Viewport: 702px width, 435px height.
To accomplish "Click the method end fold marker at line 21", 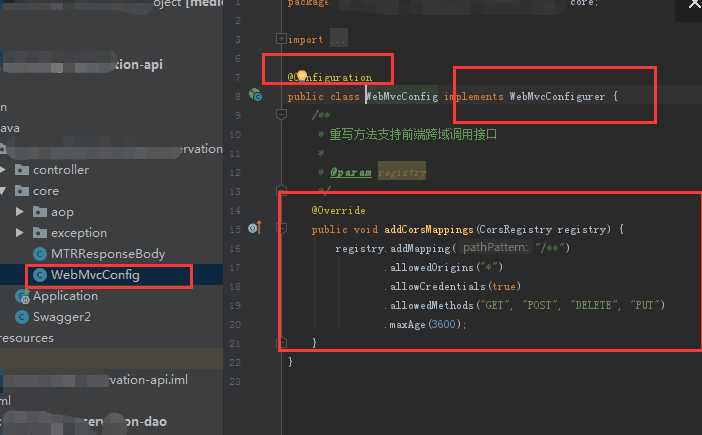I will [283, 343].
